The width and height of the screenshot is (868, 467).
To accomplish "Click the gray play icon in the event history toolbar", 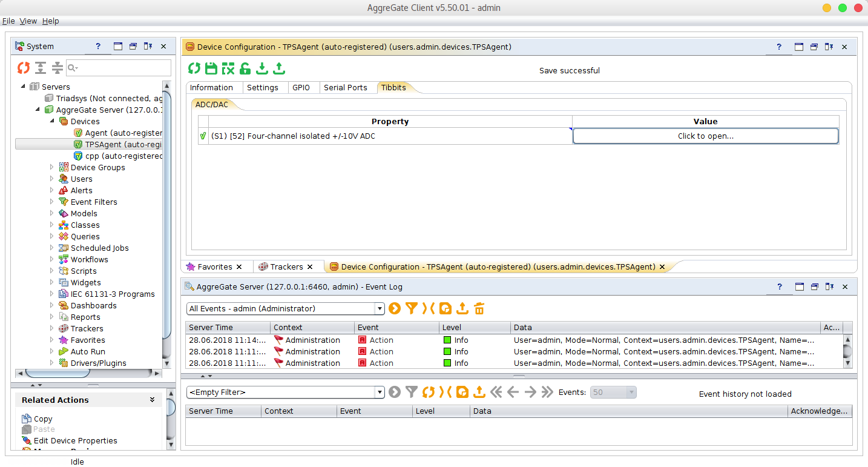I will tap(395, 392).
